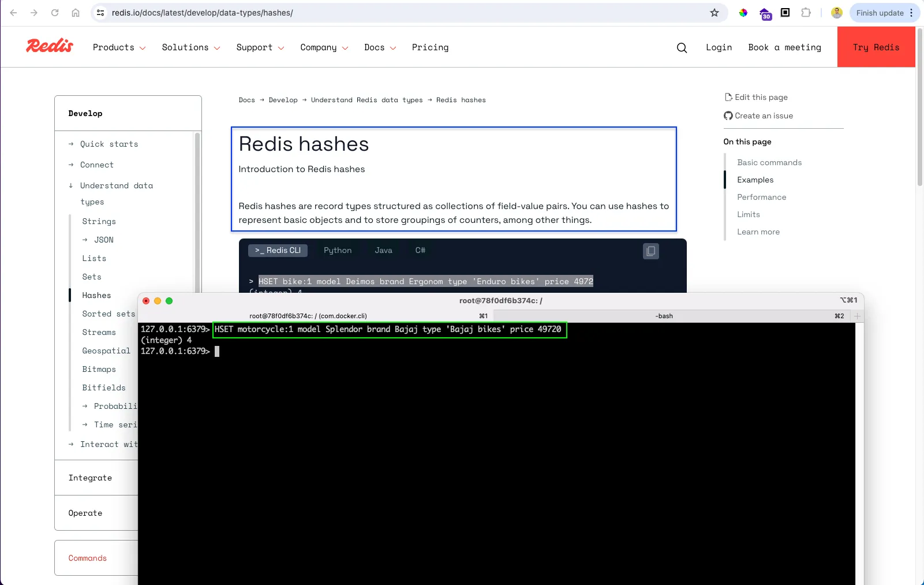The width and height of the screenshot is (924, 585).
Task: Open the browser home page
Action: [76, 13]
